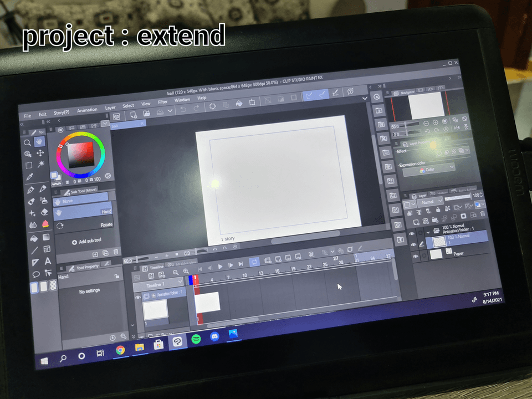Select the Eraser tool
The height and width of the screenshot is (399, 532).
pos(44,212)
